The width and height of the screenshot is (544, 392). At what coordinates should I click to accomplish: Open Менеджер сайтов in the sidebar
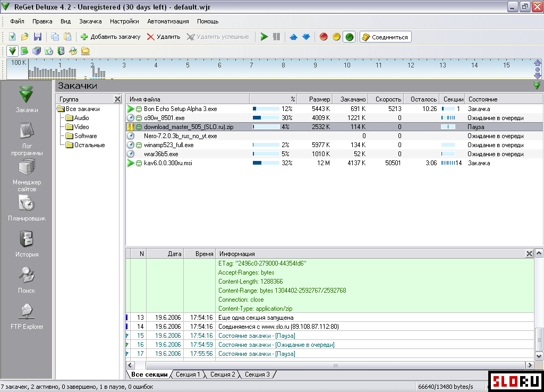27,175
